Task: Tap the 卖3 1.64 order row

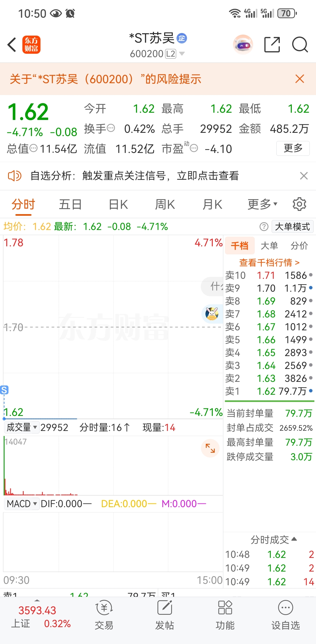Action: coord(269,365)
